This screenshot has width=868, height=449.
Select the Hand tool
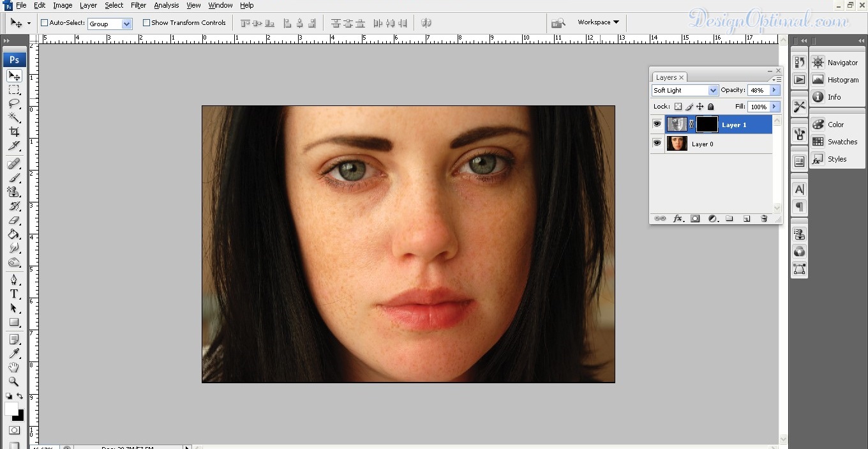(x=14, y=367)
